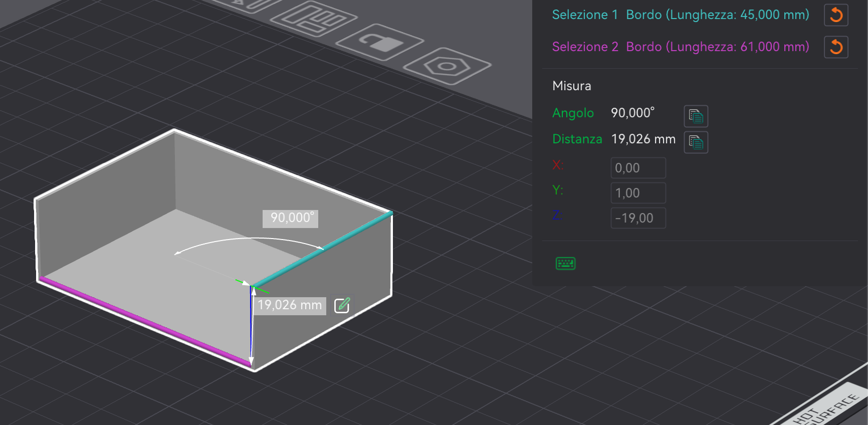This screenshot has width=868, height=425.
Task: Click the pencil edit icon beside 19,026 mm
Action: pyautogui.click(x=342, y=305)
